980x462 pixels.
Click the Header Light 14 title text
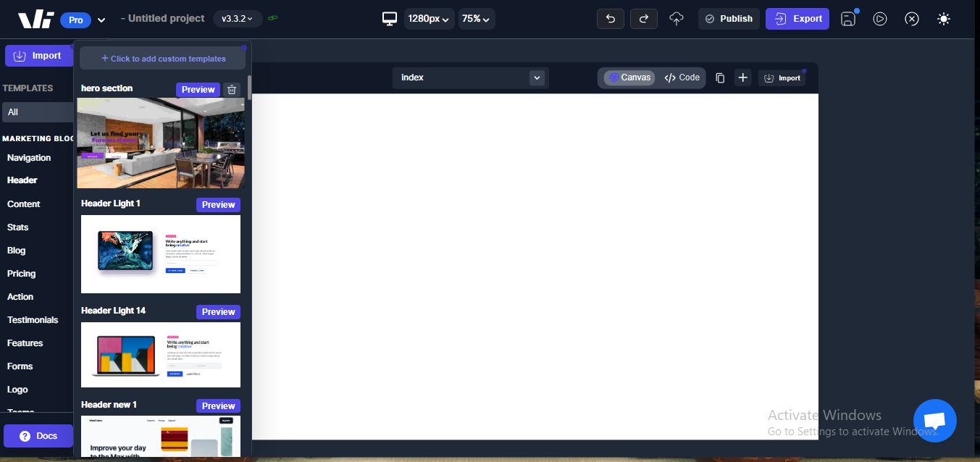(x=114, y=311)
